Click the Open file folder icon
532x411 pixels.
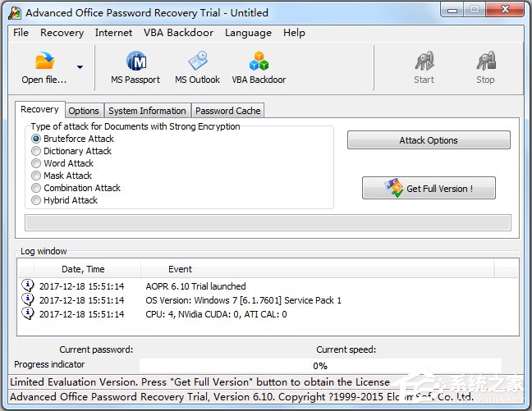(x=45, y=61)
